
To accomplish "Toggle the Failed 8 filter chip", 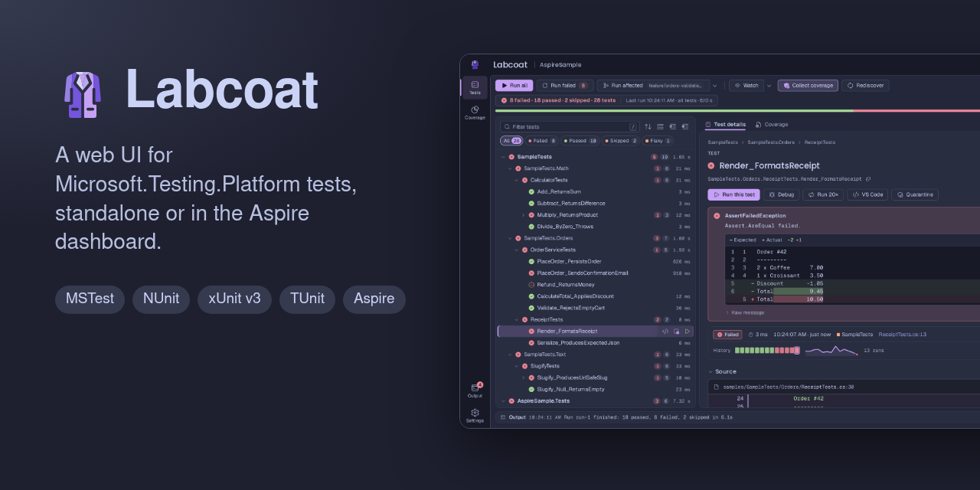I will [x=541, y=141].
